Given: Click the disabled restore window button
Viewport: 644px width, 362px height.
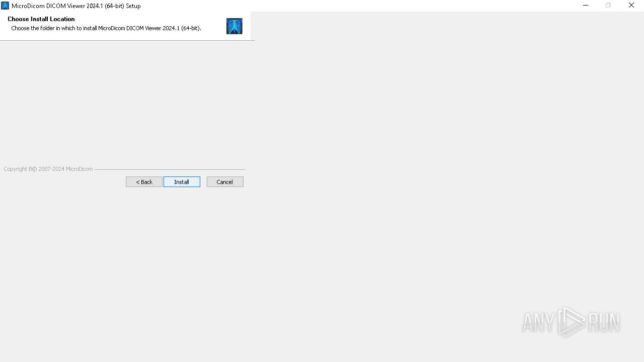Looking at the screenshot, I should pos(608,6).
